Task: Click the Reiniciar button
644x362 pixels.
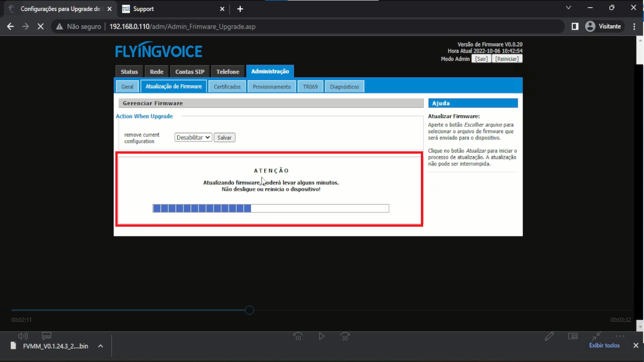Action: coord(507,59)
